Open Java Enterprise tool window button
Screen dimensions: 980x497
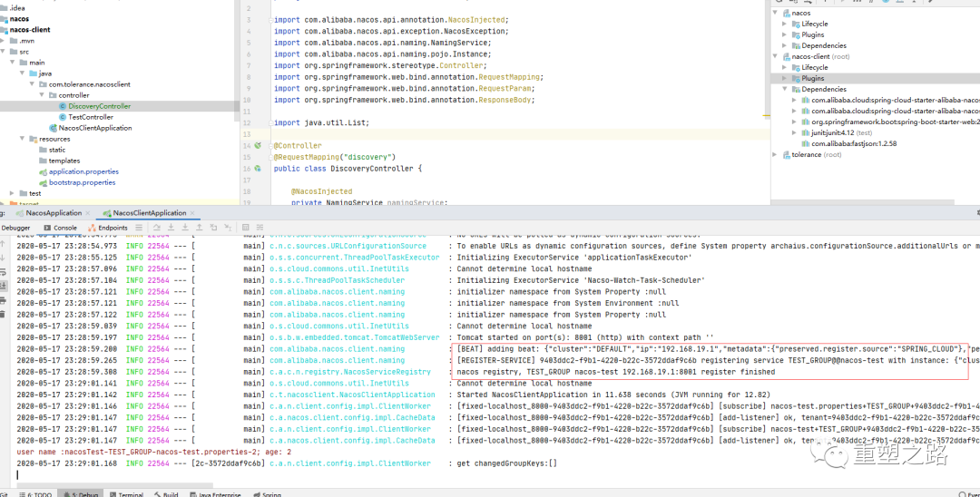(214, 494)
